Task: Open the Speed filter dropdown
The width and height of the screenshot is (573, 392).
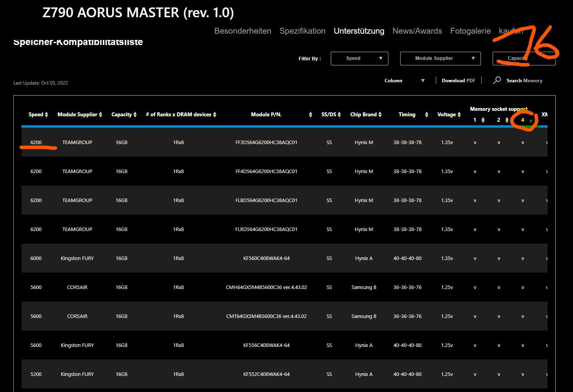Action: (x=359, y=58)
